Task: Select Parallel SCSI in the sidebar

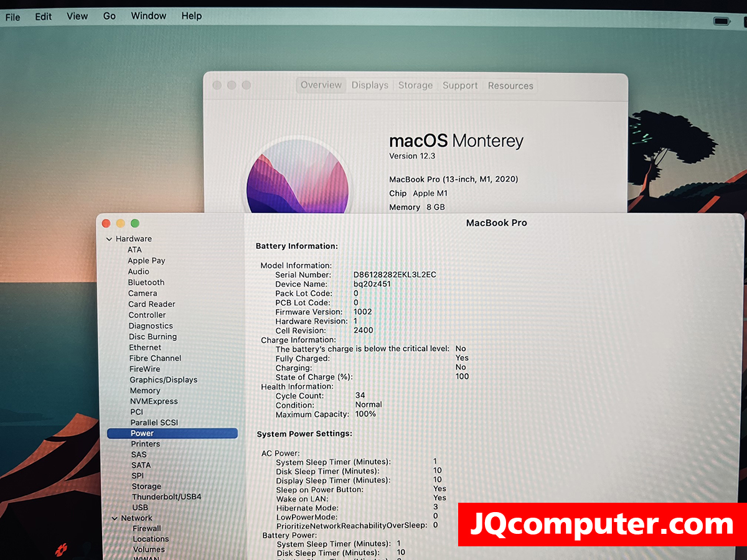Action: pyautogui.click(x=154, y=422)
